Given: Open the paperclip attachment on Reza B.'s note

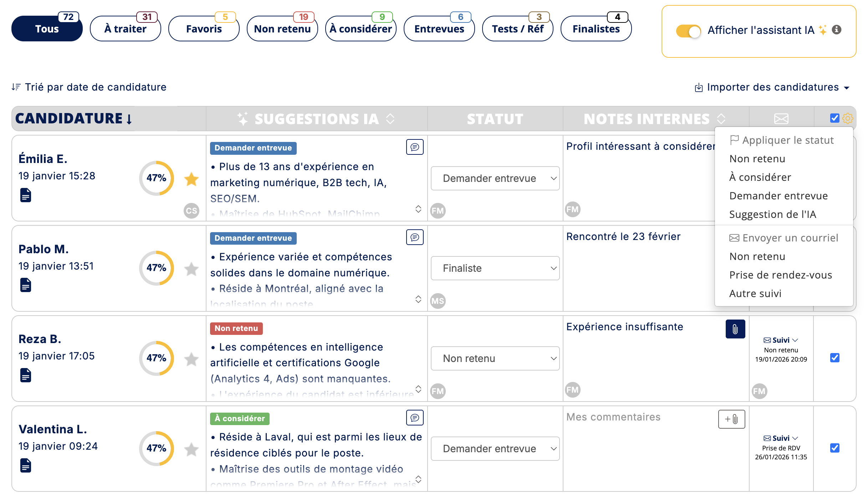Looking at the screenshot, I should [x=735, y=329].
